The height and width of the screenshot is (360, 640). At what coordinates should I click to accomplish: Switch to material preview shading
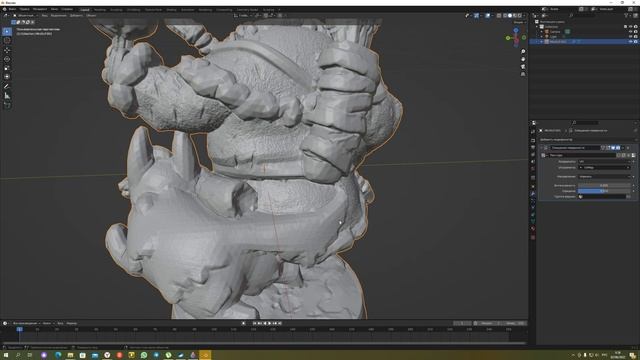(515, 16)
